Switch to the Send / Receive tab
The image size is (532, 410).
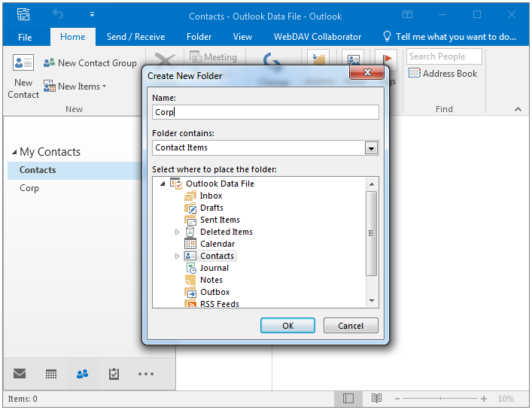[135, 37]
